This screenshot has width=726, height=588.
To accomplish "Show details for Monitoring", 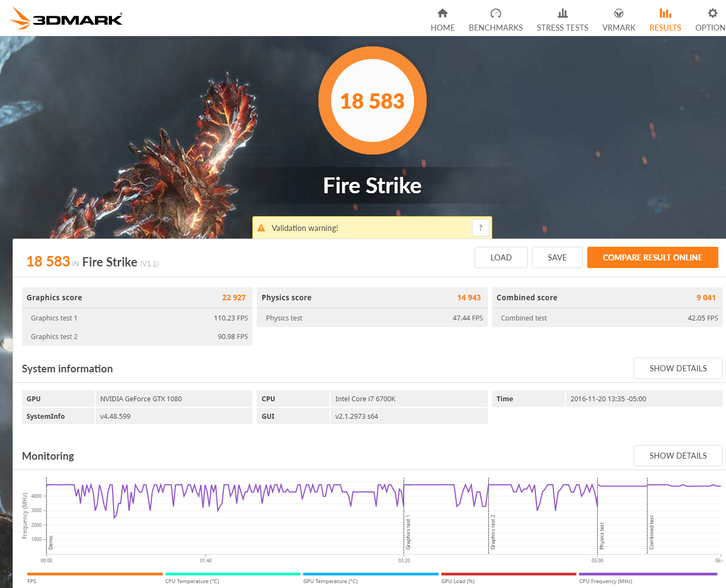I will (678, 456).
